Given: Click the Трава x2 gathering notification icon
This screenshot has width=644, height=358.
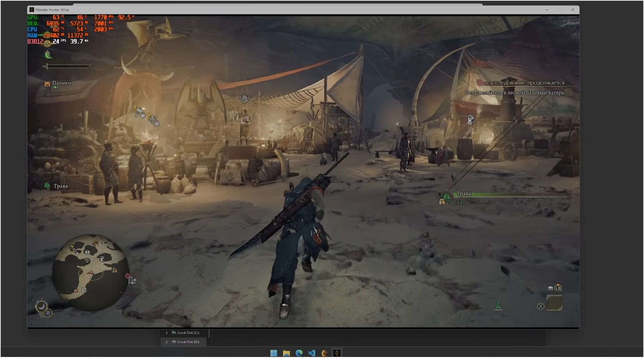Looking at the screenshot, I should 446,197.
